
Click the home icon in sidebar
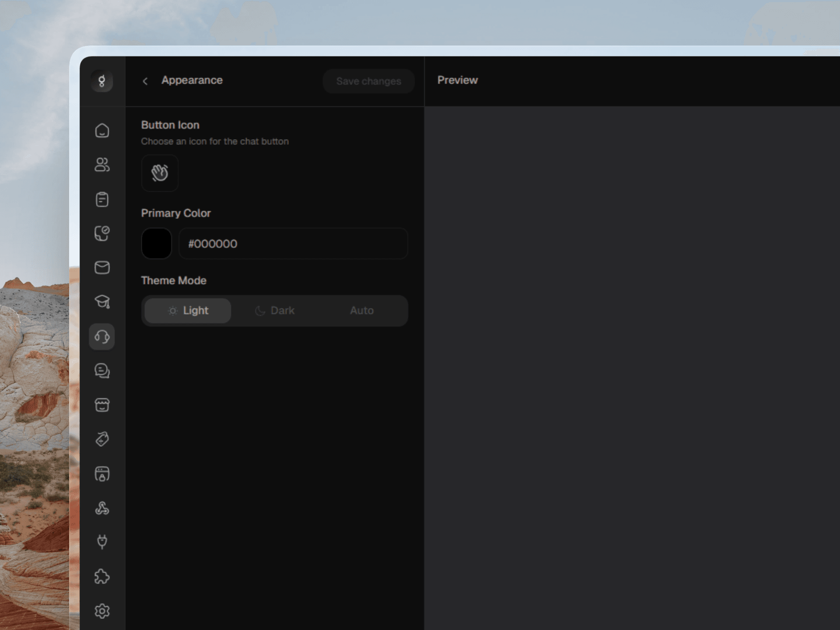tap(102, 130)
